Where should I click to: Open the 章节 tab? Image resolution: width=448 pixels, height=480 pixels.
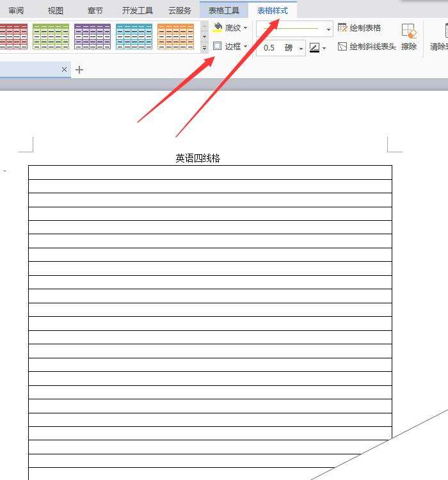tap(95, 11)
